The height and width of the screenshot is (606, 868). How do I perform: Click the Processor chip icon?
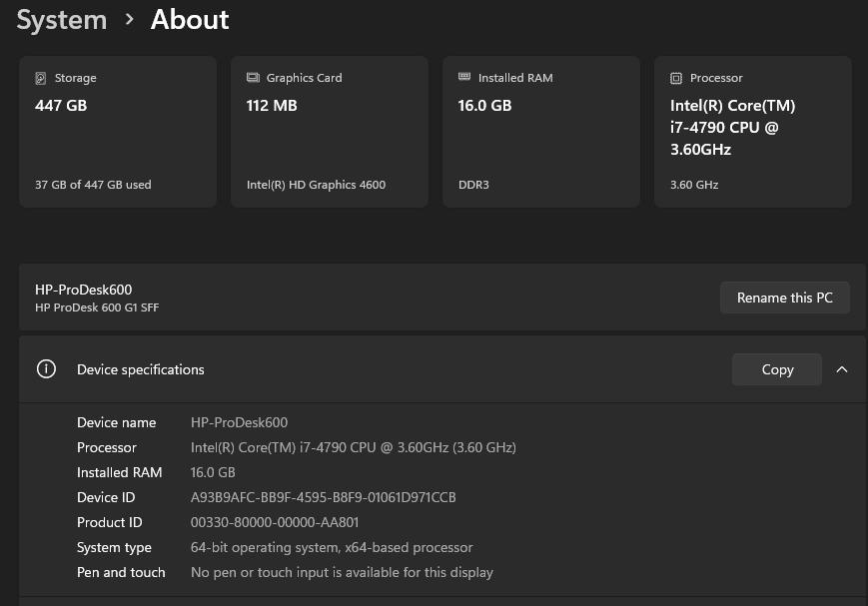click(676, 78)
